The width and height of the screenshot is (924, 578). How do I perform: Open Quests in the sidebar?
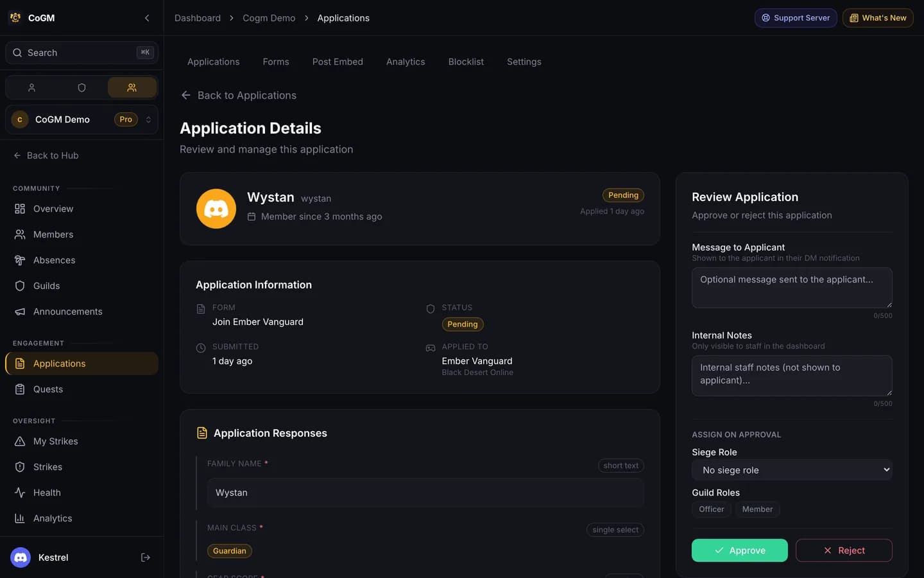[x=81, y=389]
